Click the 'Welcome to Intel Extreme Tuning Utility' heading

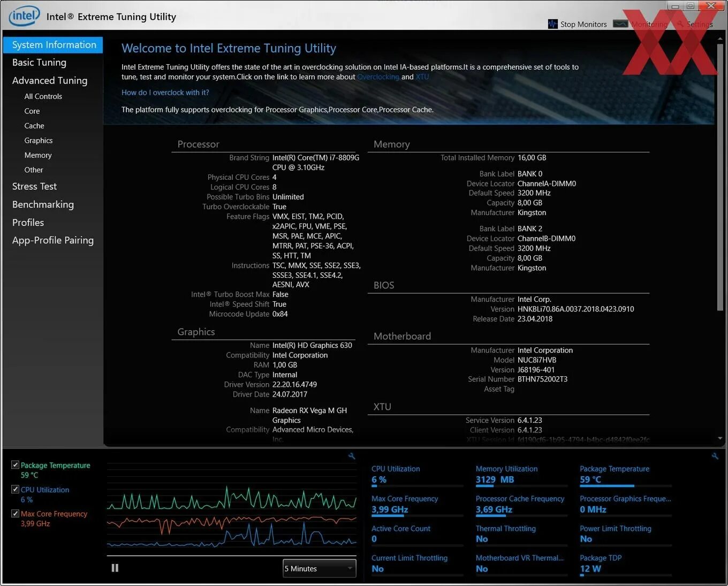point(229,49)
